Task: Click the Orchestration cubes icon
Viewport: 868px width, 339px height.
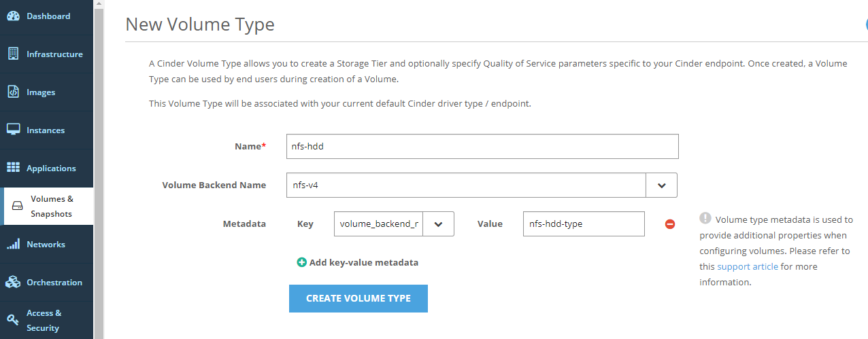Action: point(13,282)
